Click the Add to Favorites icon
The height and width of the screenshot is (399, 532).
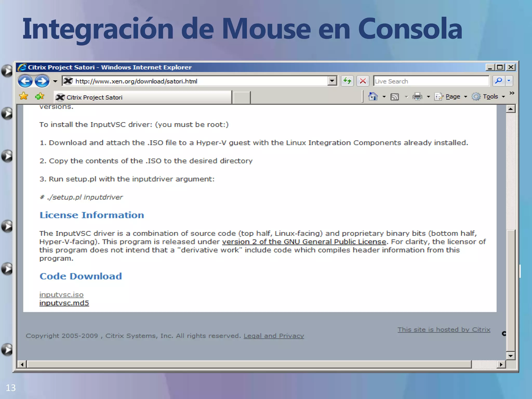pyautogui.click(x=40, y=96)
